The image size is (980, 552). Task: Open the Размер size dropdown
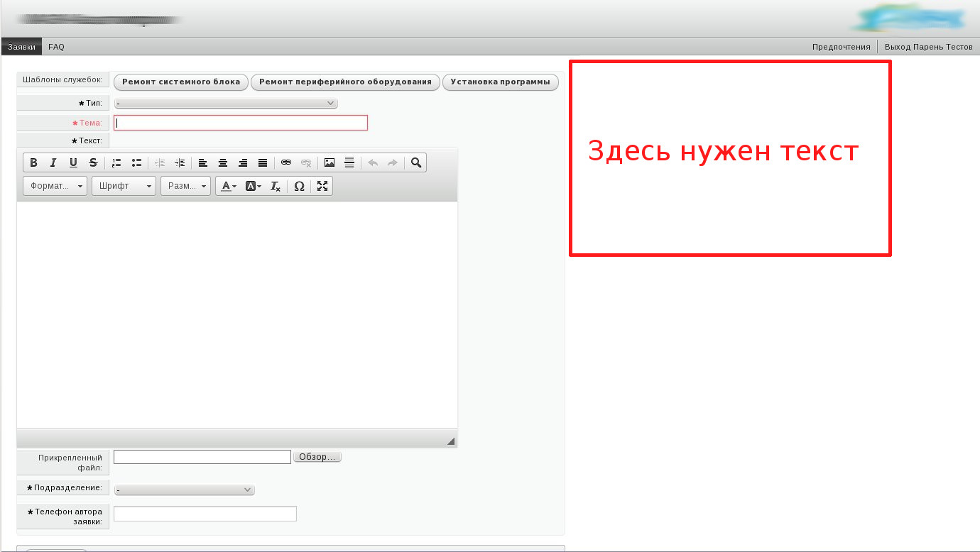coord(185,186)
